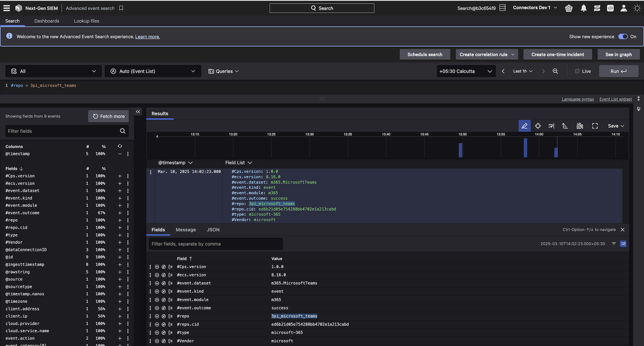Open the results fullscreen view icon
The image size is (644, 346).
point(595,126)
